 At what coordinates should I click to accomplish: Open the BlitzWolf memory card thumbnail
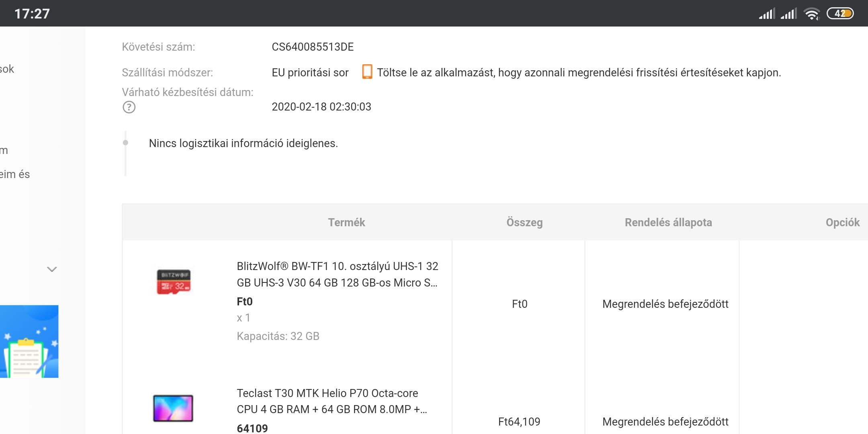click(174, 282)
